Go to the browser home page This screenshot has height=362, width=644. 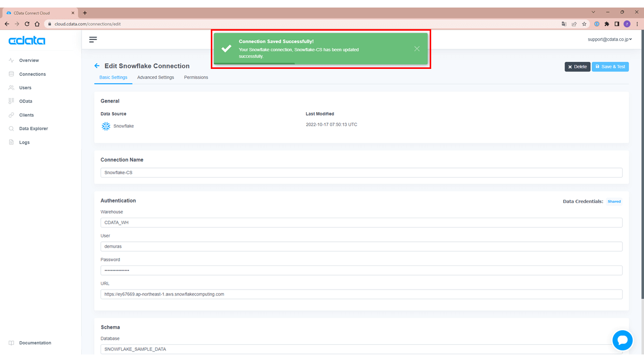point(37,24)
